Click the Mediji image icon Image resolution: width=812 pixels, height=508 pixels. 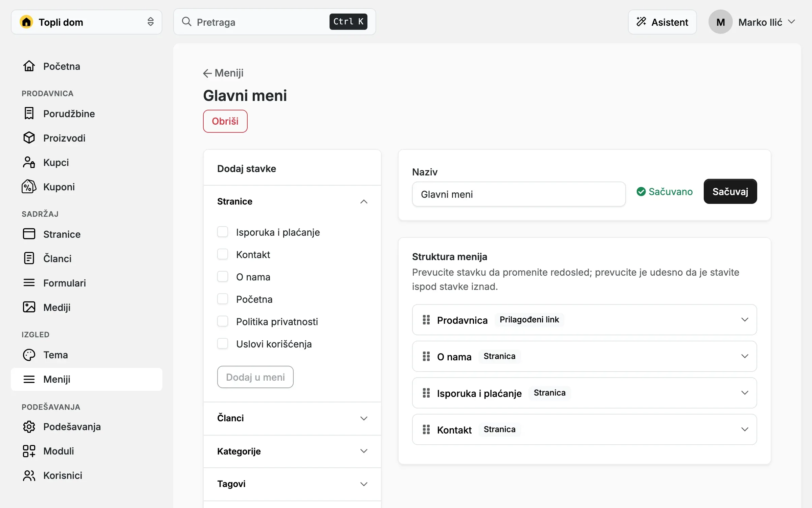[x=29, y=307]
